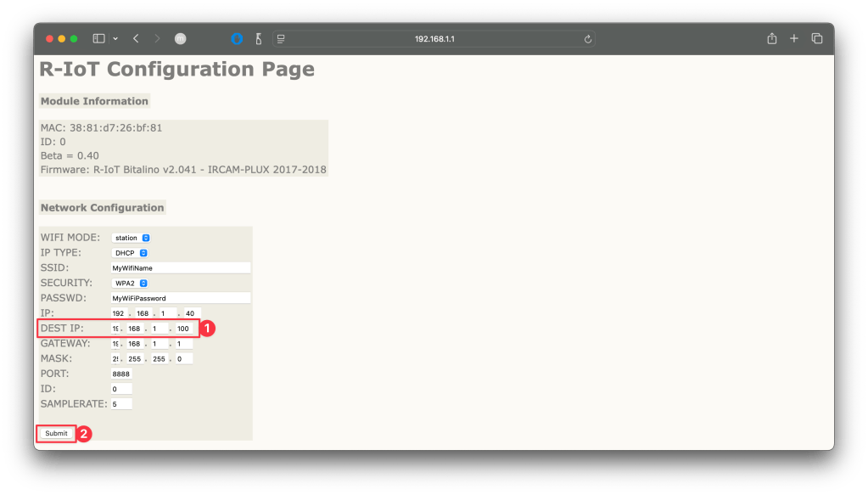This screenshot has width=868, height=495.
Task: Click the blue shield extension icon
Action: click(x=237, y=39)
